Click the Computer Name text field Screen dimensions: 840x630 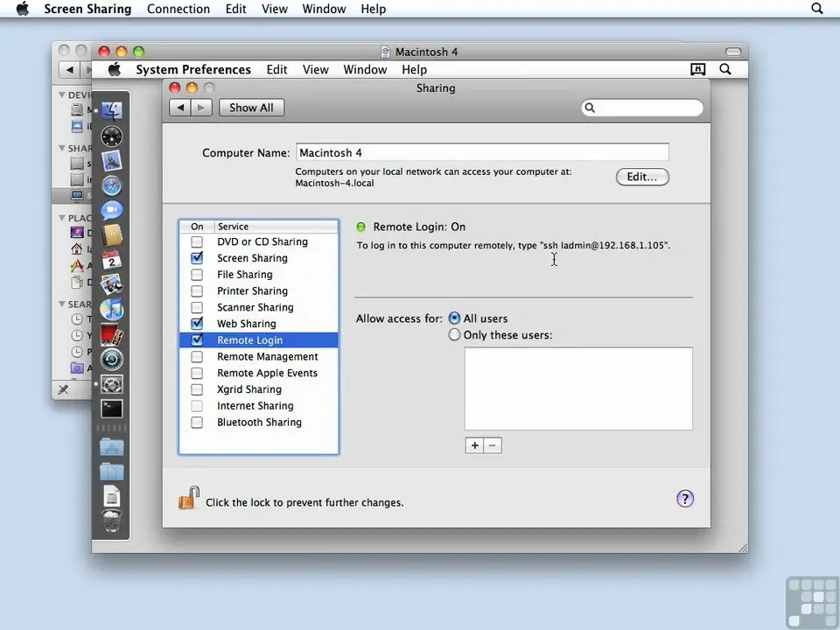point(483,152)
